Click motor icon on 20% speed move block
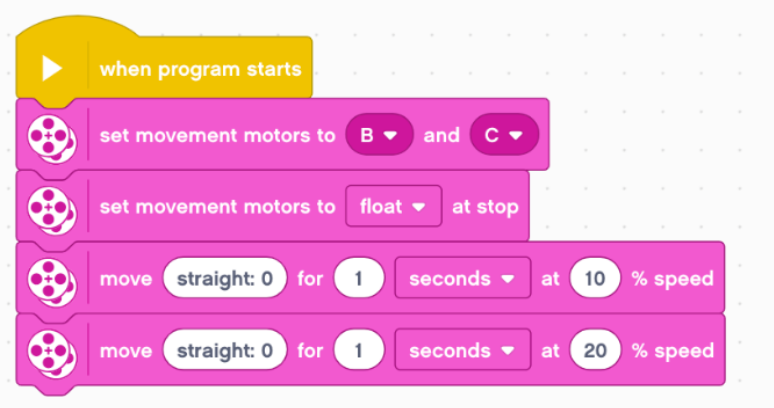Screen dimensions: 774x408 52,353
